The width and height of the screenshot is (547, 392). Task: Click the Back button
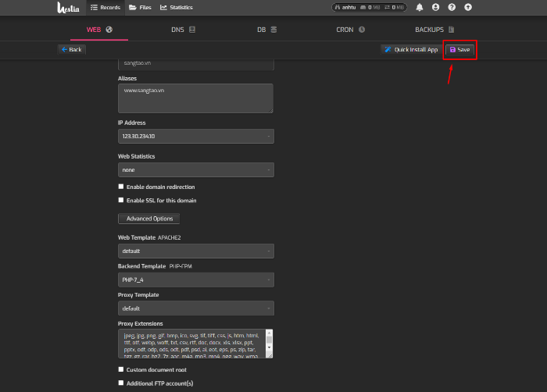(71, 49)
